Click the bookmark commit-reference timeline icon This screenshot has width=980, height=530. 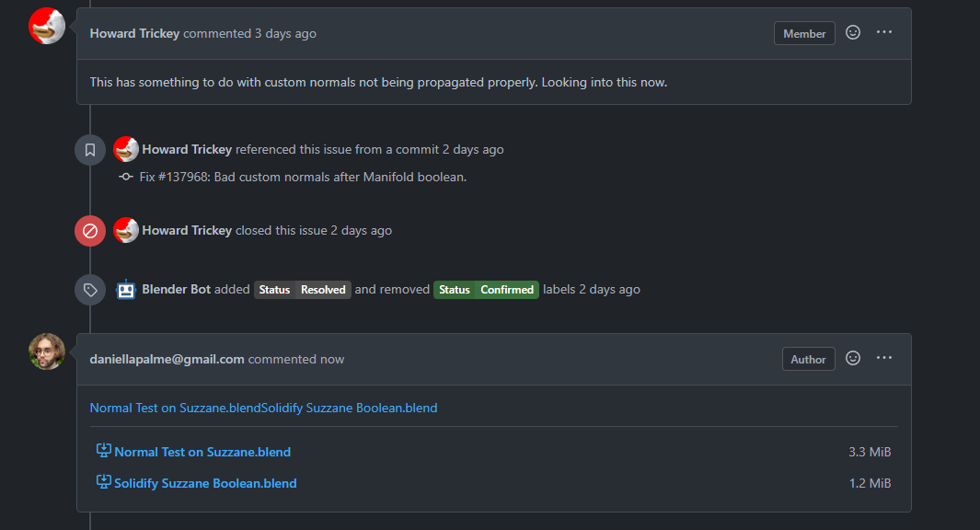coord(90,150)
